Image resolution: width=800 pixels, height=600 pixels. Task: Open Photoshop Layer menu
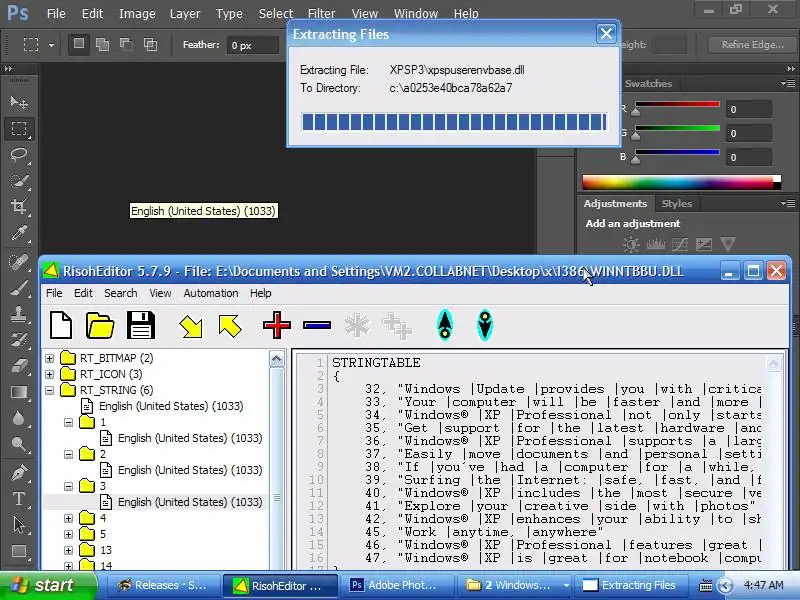pyautogui.click(x=185, y=14)
